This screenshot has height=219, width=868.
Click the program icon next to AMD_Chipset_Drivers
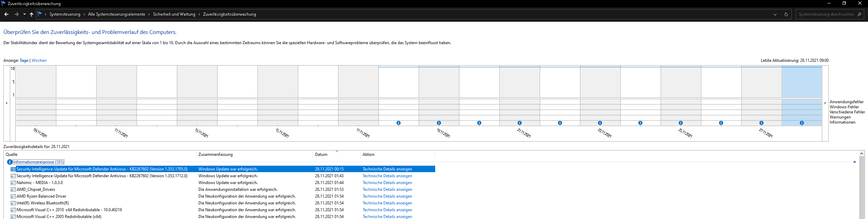pos(13,189)
